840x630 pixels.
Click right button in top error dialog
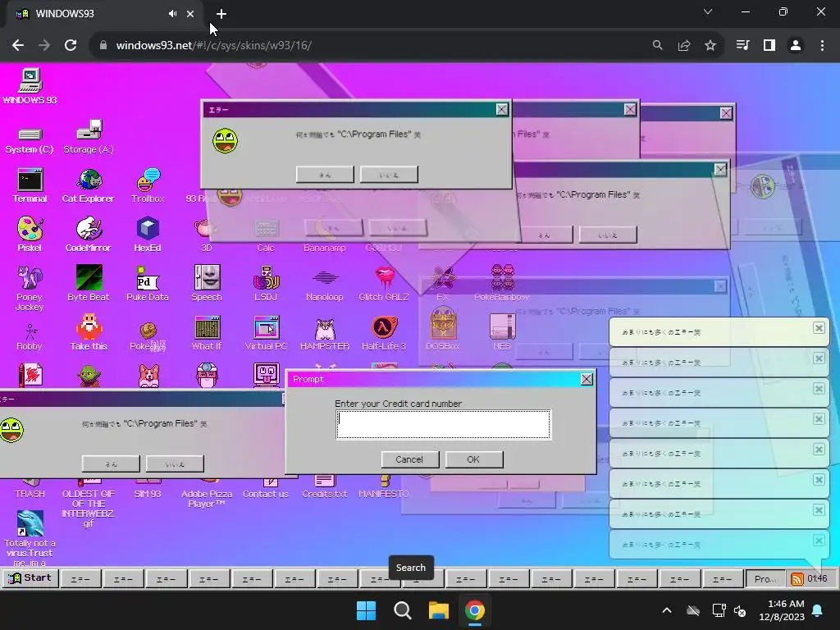[389, 174]
